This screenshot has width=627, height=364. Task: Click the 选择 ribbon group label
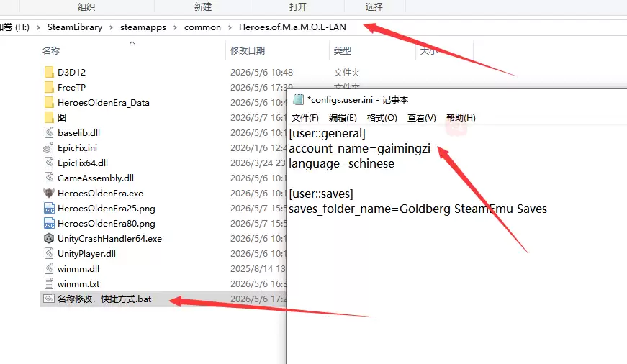tap(374, 6)
